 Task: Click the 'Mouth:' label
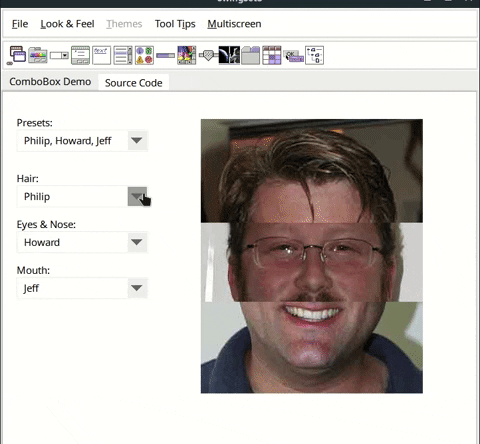click(x=33, y=270)
